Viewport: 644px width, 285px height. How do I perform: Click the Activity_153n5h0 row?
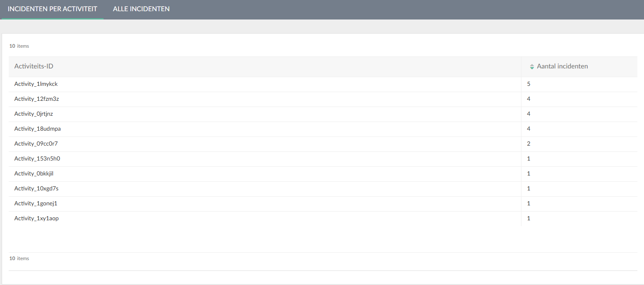(37, 159)
